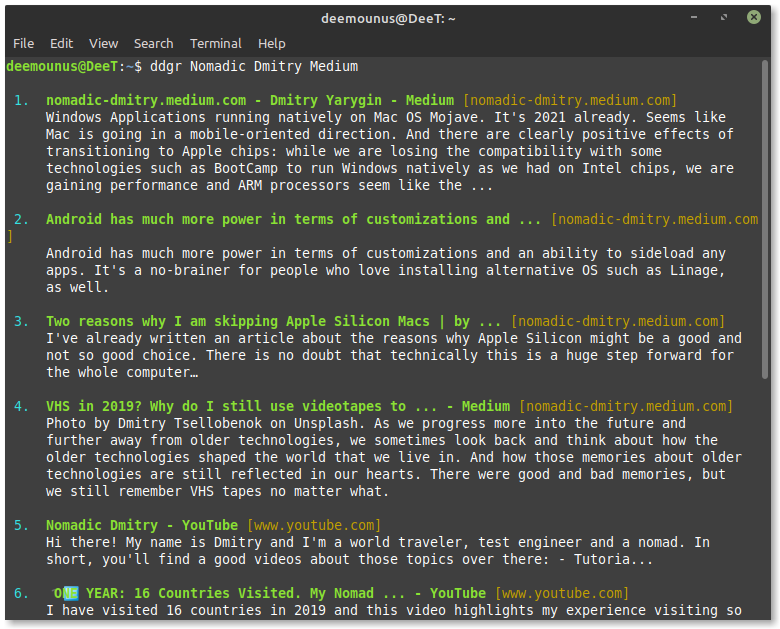Open the Search menu

[x=153, y=44]
